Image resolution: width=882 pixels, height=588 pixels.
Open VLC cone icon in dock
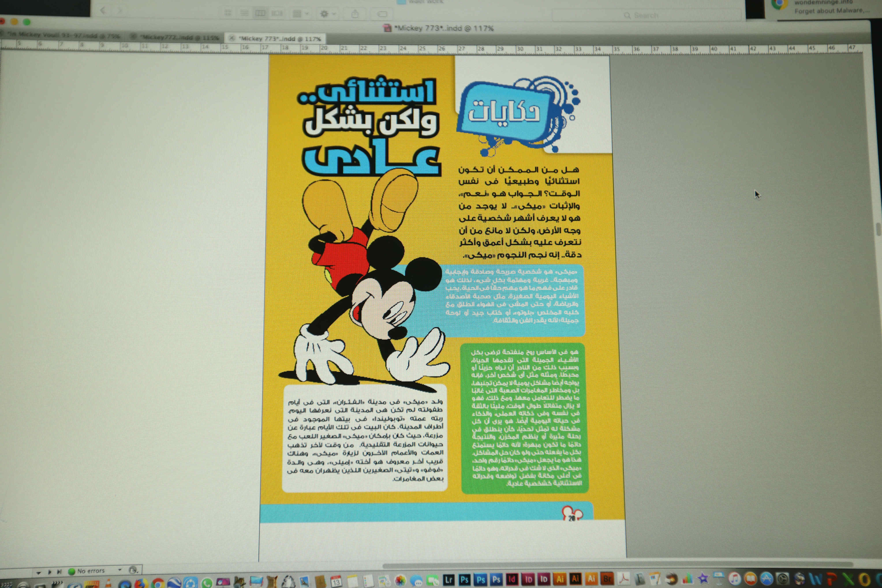pos(108,583)
